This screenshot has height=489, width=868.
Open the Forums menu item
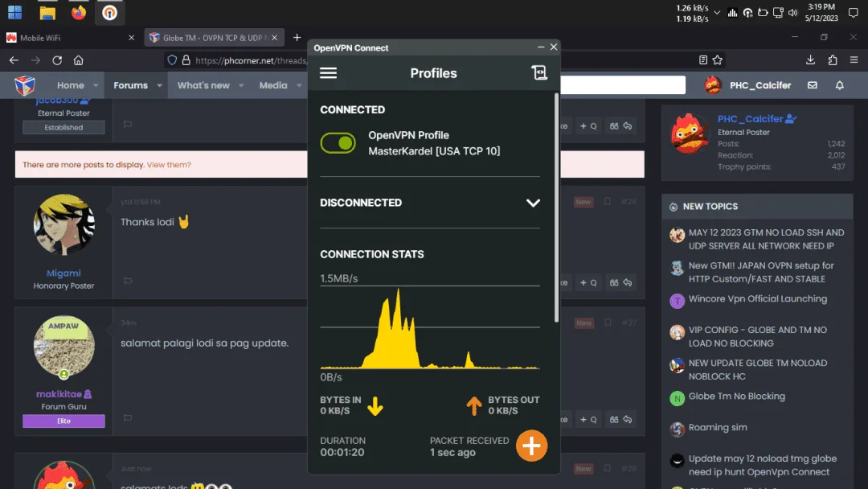[x=131, y=85]
